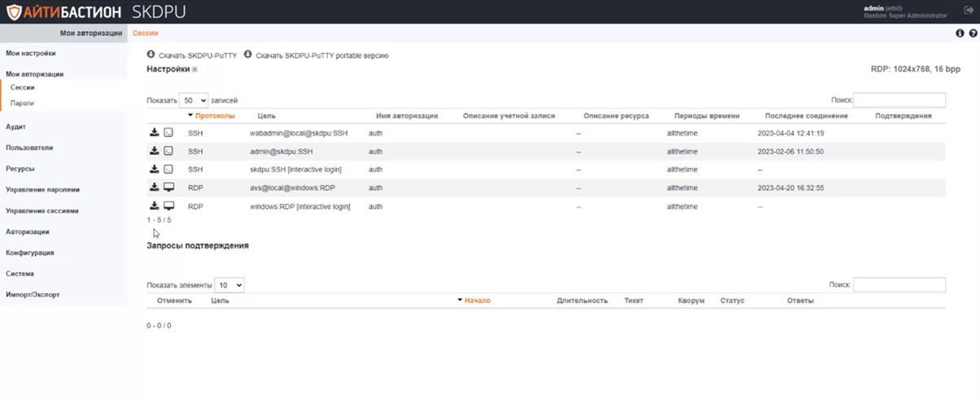Launch SSH terminal for admin@skdpu:SSH

pos(168,151)
